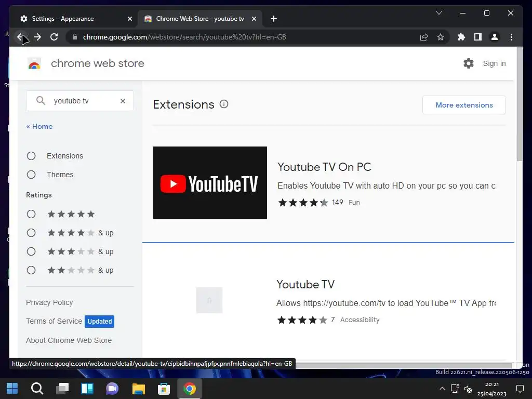Open the Chat app on the taskbar
532x399 pixels.
click(x=112, y=389)
